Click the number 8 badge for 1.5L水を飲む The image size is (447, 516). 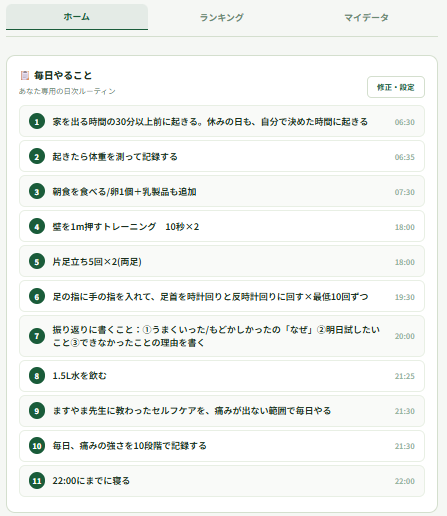(37, 376)
